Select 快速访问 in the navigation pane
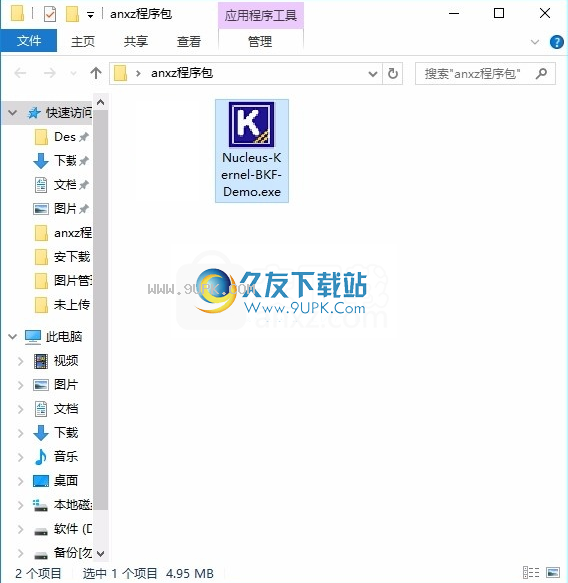 (x=69, y=113)
